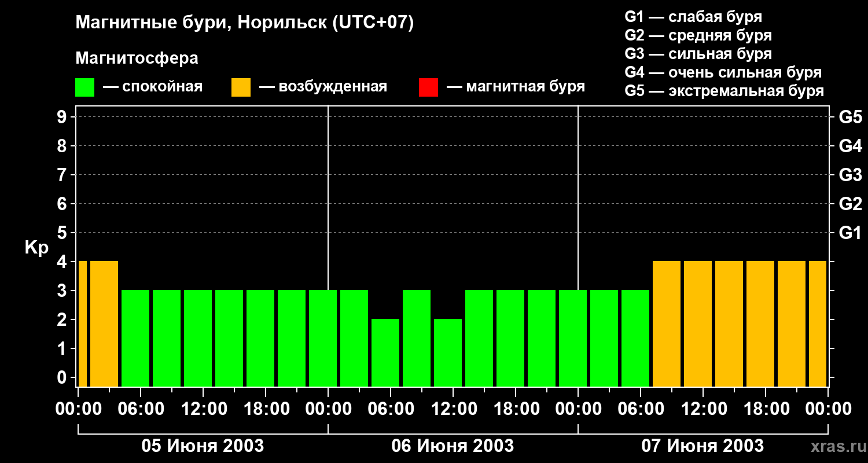Click the '12:00' time label above 05 Июня
868x463 pixels.
tap(203, 409)
